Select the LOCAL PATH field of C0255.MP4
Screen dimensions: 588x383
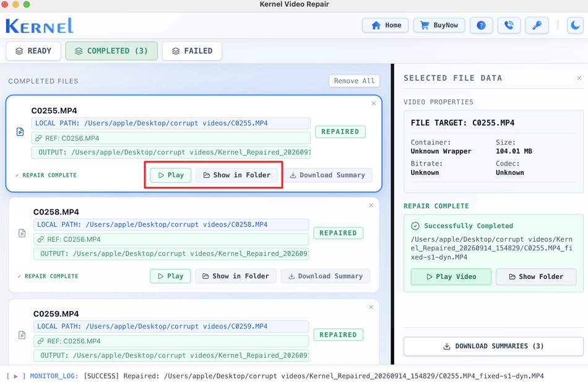click(171, 123)
